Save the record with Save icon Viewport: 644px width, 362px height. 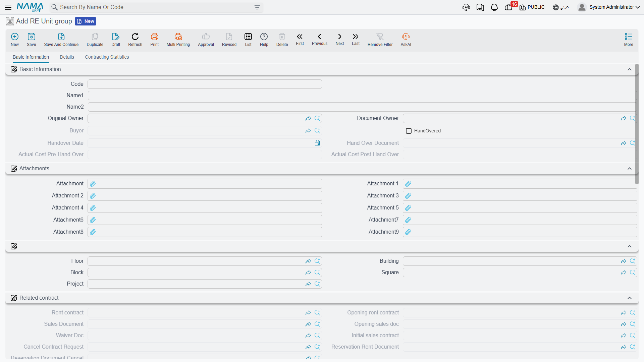point(32,39)
